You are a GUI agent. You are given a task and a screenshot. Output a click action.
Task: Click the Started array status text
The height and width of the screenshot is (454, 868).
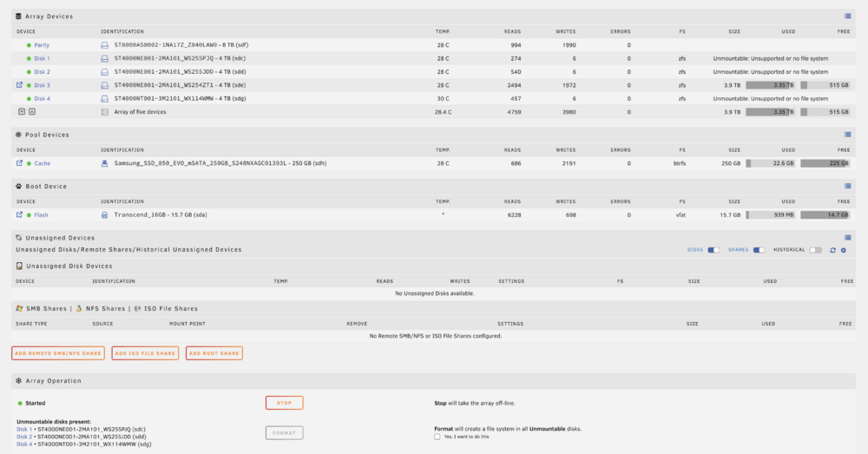[x=36, y=403]
